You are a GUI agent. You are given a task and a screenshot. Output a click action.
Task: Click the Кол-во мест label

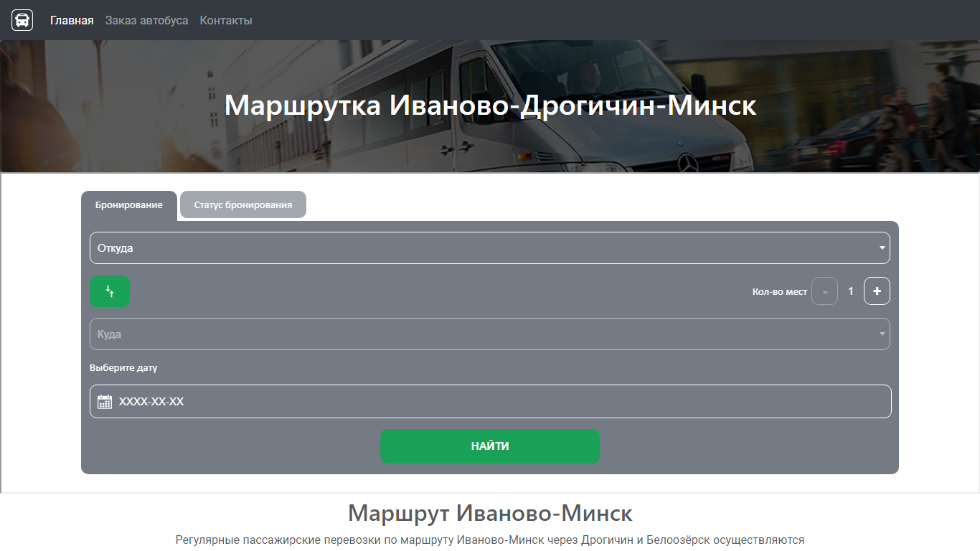[x=780, y=292]
